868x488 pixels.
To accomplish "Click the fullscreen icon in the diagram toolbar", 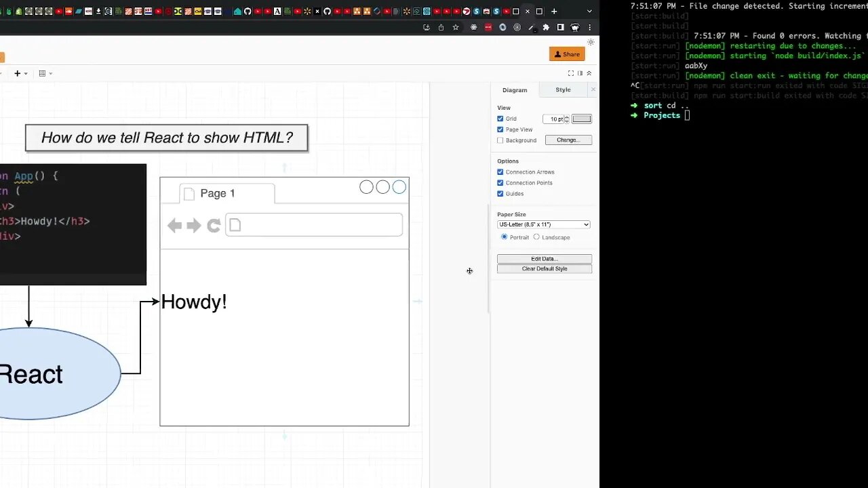I will (571, 73).
